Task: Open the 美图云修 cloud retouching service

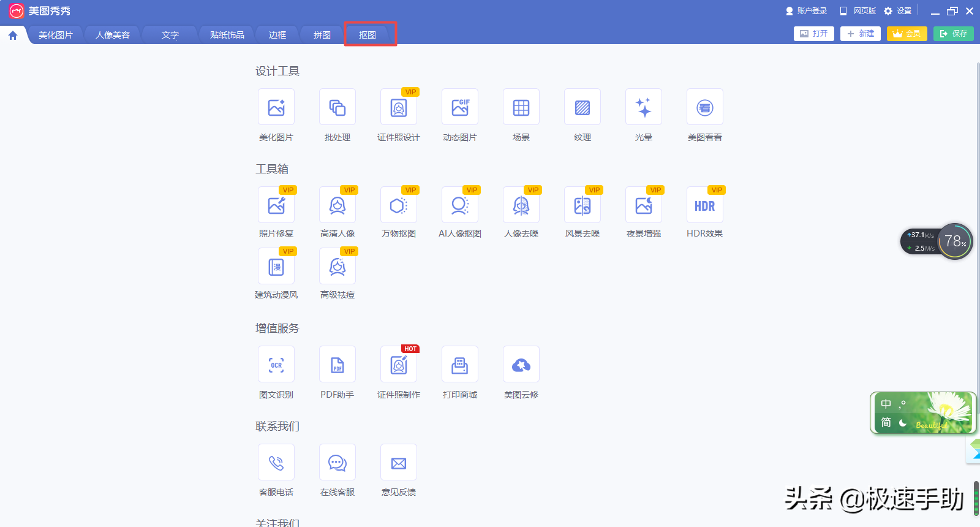Action: pos(521,365)
